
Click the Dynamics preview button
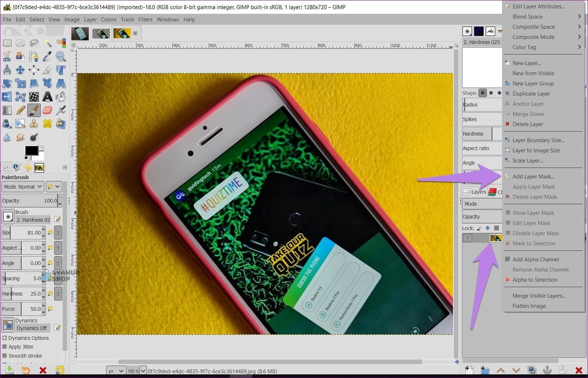(8, 325)
